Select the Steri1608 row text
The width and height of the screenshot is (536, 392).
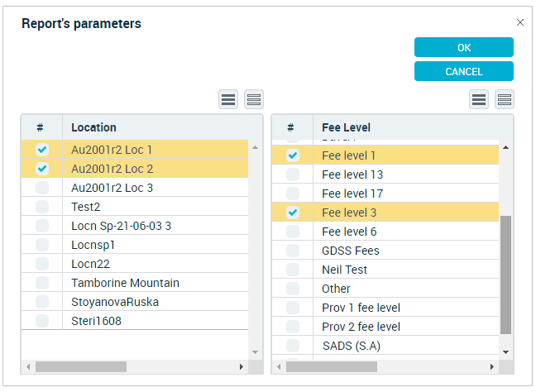click(x=97, y=321)
